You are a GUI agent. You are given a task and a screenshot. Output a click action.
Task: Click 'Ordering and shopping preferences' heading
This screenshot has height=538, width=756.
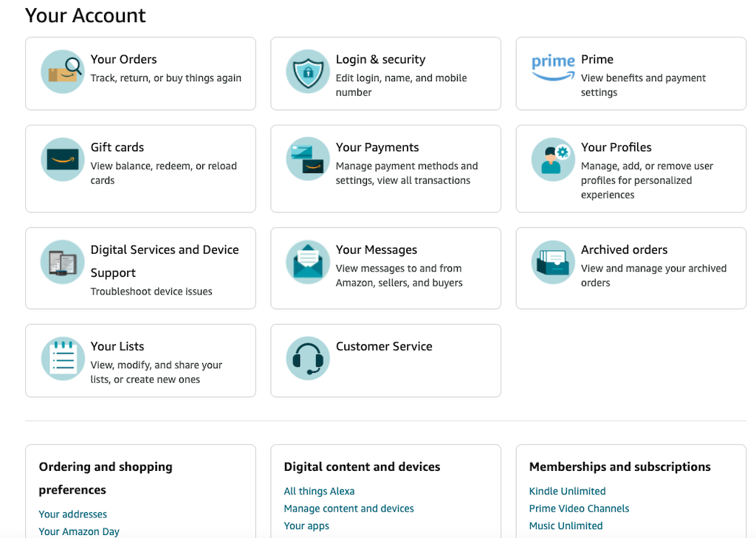pyautogui.click(x=106, y=478)
